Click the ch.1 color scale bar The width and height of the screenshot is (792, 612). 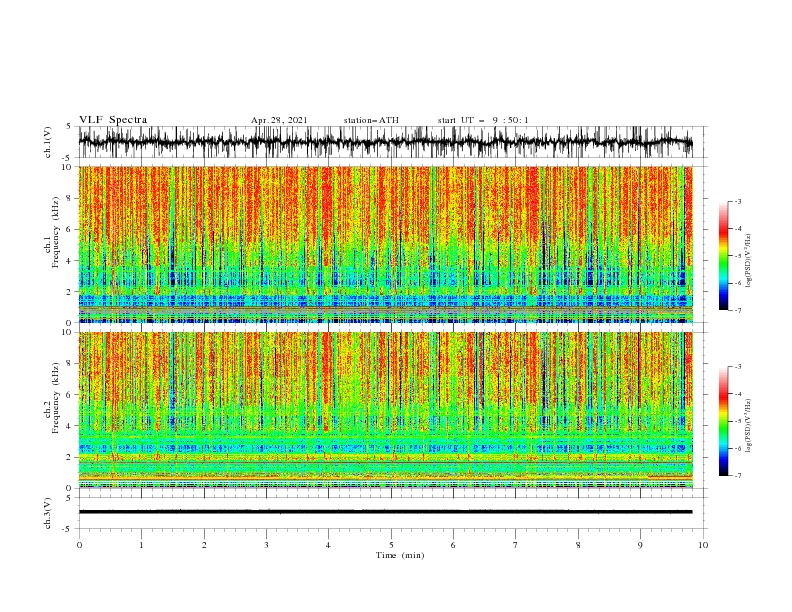tap(723, 256)
